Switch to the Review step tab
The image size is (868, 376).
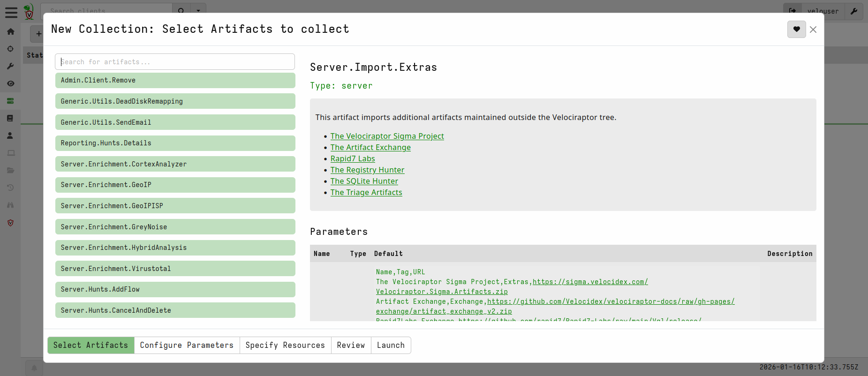(x=351, y=345)
